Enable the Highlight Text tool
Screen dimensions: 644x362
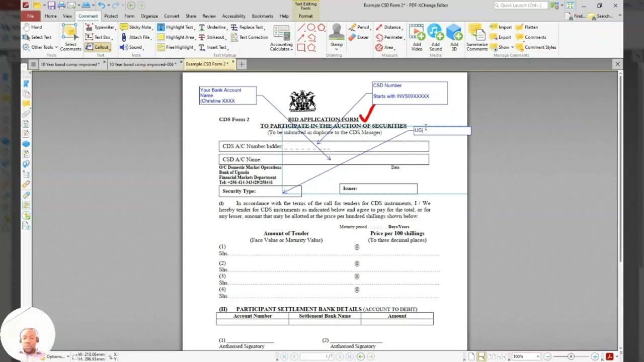click(x=175, y=27)
